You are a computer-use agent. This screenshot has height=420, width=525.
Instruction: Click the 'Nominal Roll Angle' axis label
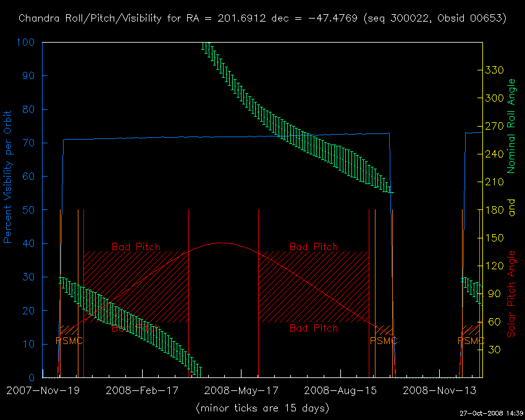[x=511, y=131]
